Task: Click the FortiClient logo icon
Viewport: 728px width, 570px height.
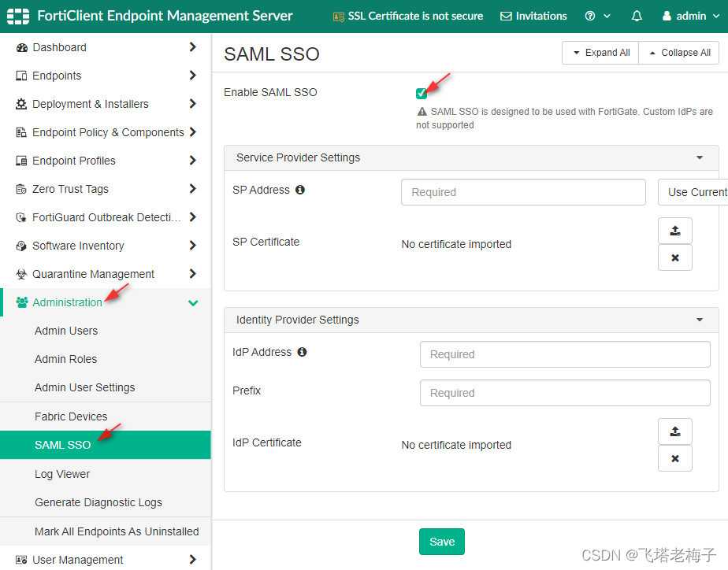Action: pos(18,17)
